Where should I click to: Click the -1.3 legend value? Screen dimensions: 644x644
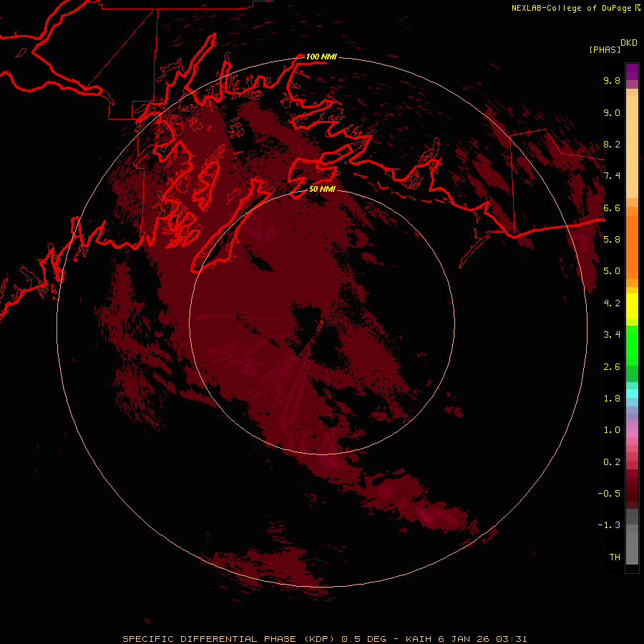coord(609,525)
